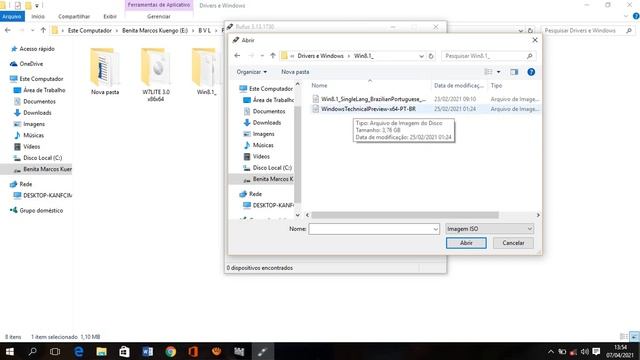Open the view options dropdown arrow in Abrir

[498, 72]
